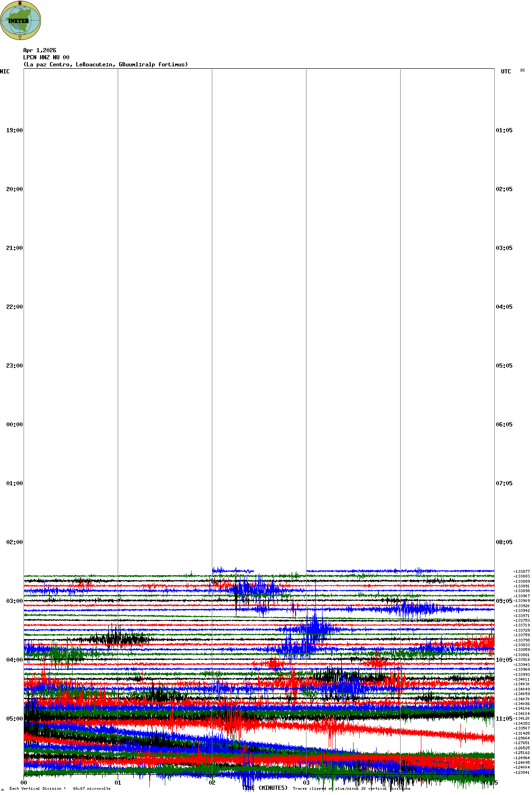Image resolution: width=532 pixels, height=795 pixels.
Task: Click the 01 minute mark on bottom axis
Action: [x=118, y=783]
